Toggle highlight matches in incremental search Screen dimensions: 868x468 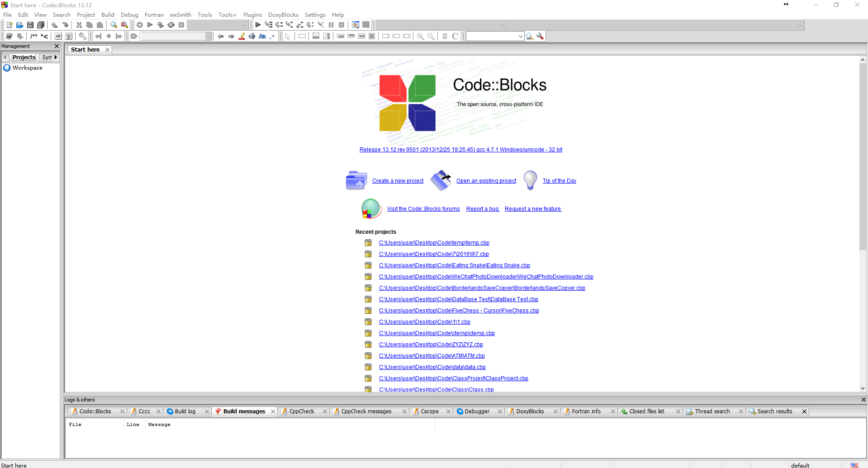point(242,36)
